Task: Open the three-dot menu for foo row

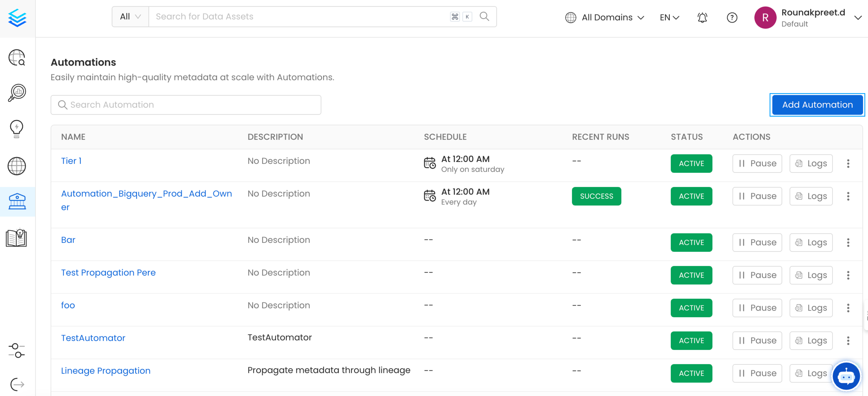Action: 848,308
